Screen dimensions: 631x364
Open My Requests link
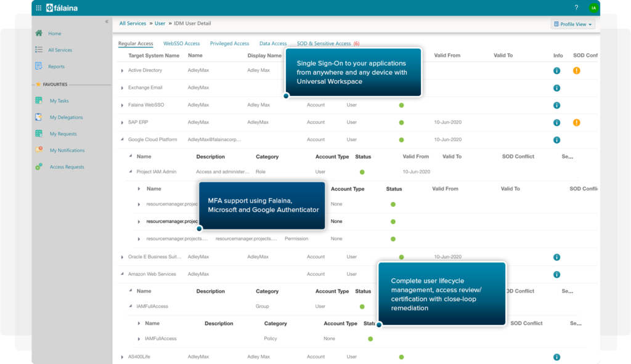(x=63, y=134)
